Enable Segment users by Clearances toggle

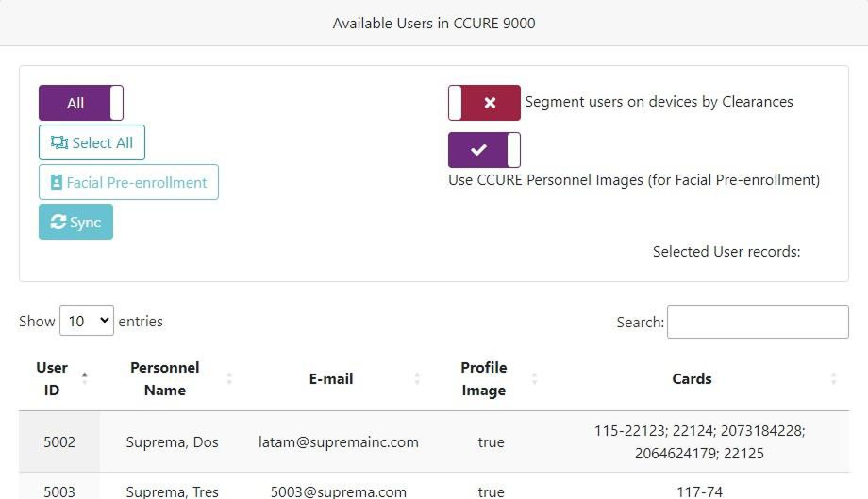(x=484, y=103)
